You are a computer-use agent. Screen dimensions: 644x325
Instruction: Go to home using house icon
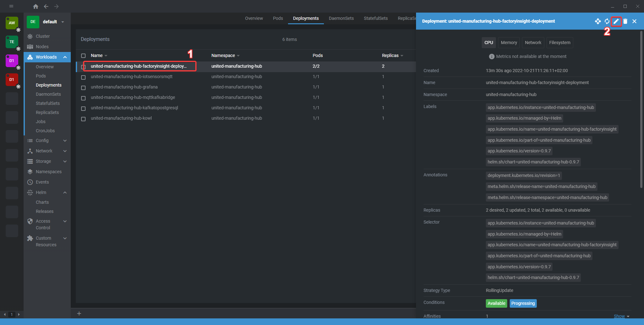click(36, 6)
